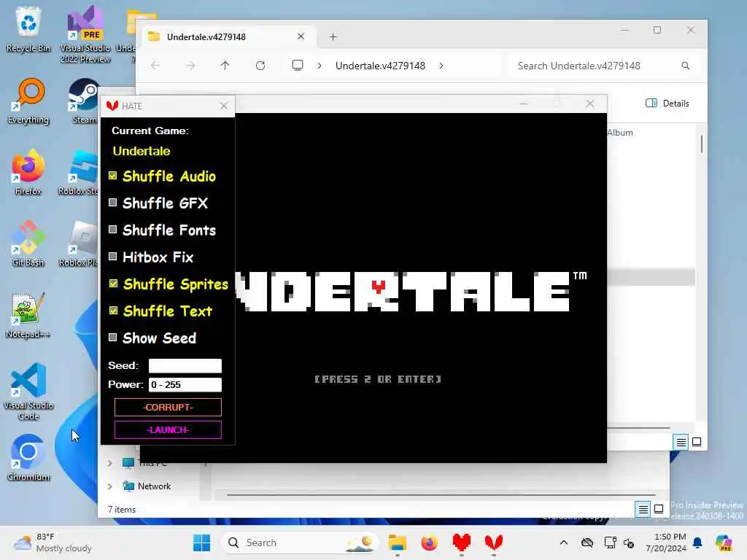The image size is (747, 560).
Task: Click the Seed input field
Action: [185, 366]
